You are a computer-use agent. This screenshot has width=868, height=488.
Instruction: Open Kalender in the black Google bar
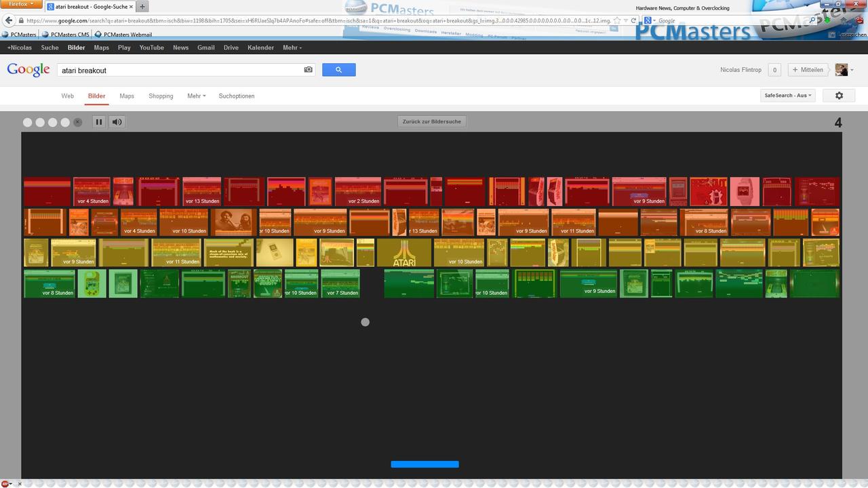pyautogui.click(x=261, y=47)
